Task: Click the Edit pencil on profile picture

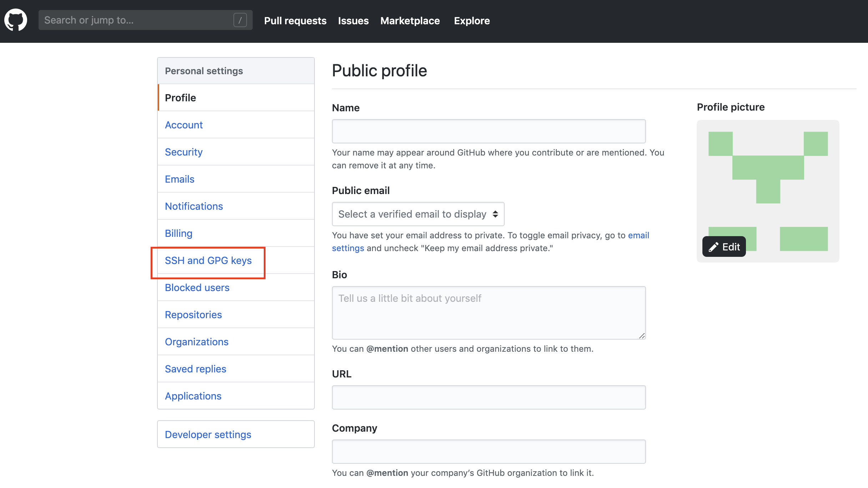Action: point(724,246)
